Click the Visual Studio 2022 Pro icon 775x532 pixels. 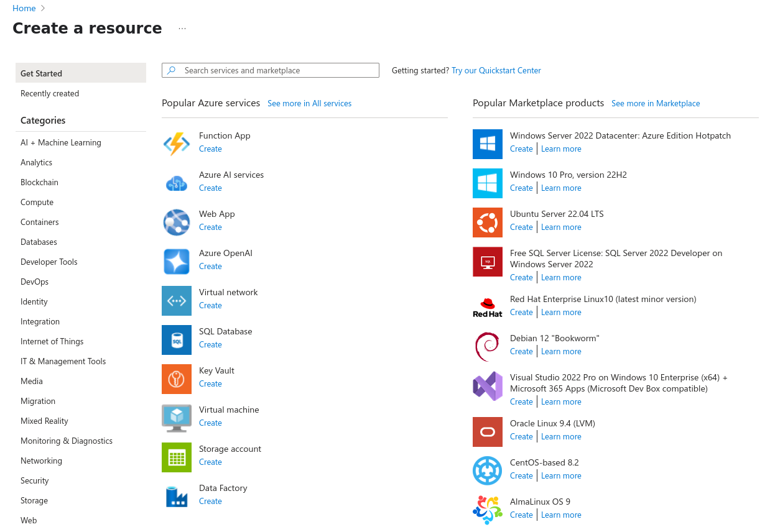coord(488,386)
